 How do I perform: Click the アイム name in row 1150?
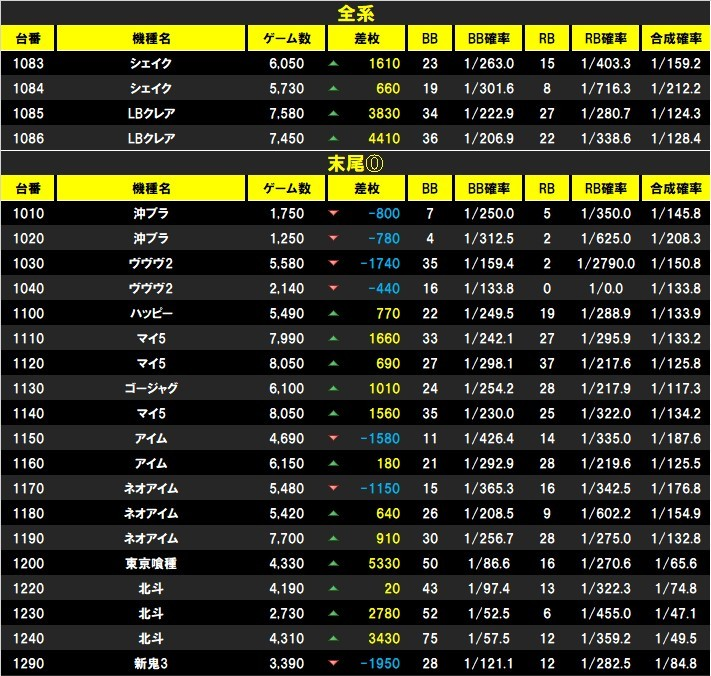pos(151,438)
